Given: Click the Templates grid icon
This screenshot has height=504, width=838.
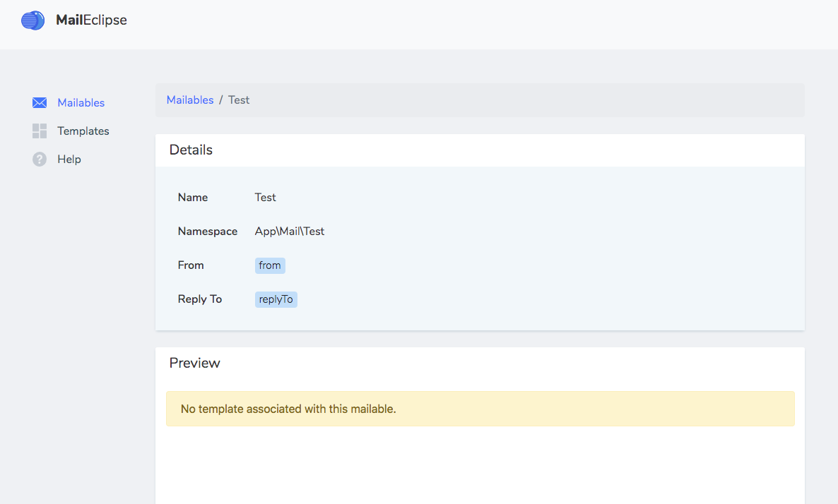Looking at the screenshot, I should 40,131.
